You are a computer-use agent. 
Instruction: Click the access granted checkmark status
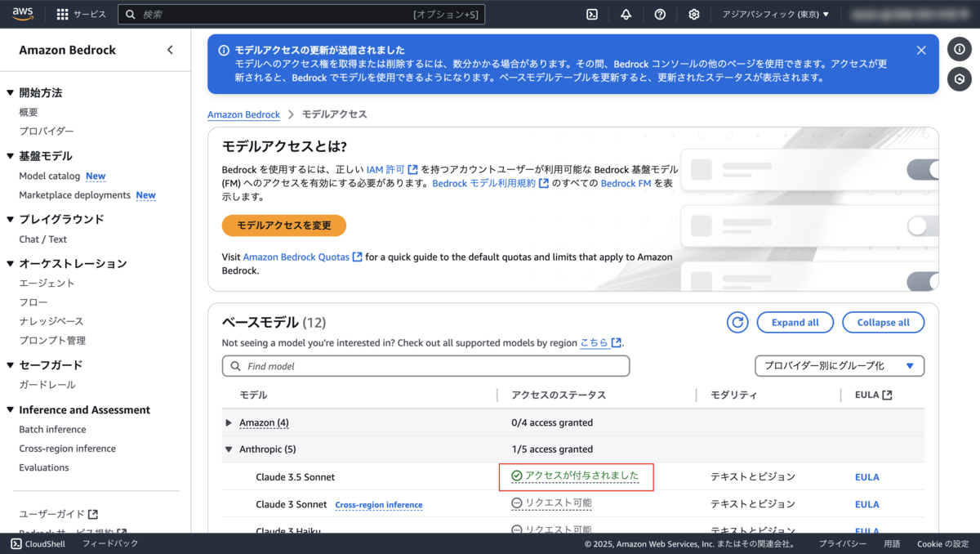coord(575,476)
